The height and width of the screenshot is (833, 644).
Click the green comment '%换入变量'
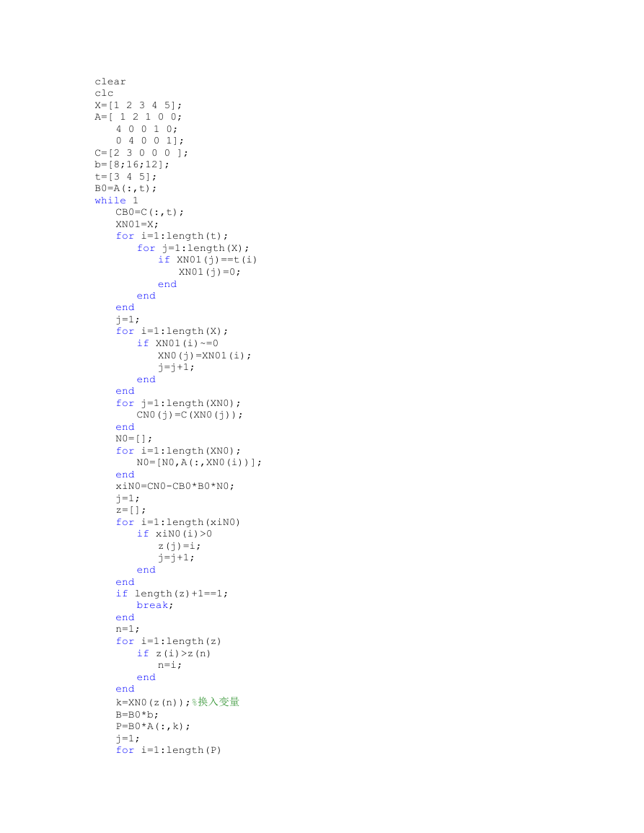216,702
